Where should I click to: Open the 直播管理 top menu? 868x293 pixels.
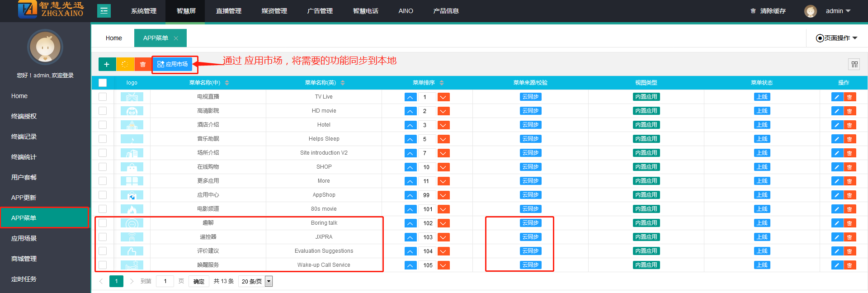point(228,11)
